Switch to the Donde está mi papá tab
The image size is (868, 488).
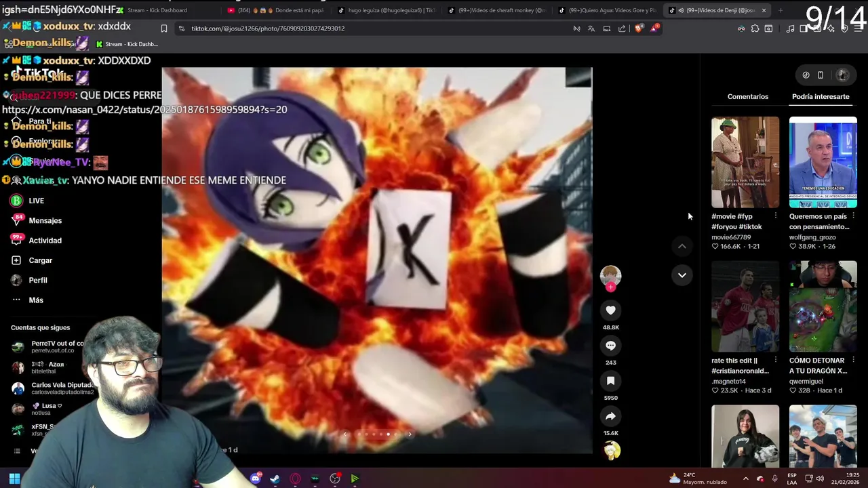[x=276, y=10]
